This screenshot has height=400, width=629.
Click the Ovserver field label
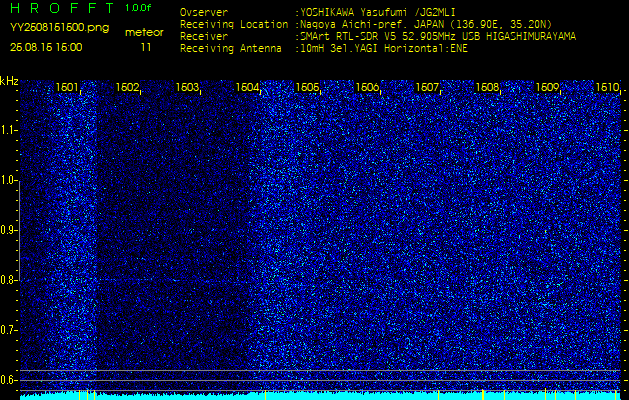[x=204, y=12]
